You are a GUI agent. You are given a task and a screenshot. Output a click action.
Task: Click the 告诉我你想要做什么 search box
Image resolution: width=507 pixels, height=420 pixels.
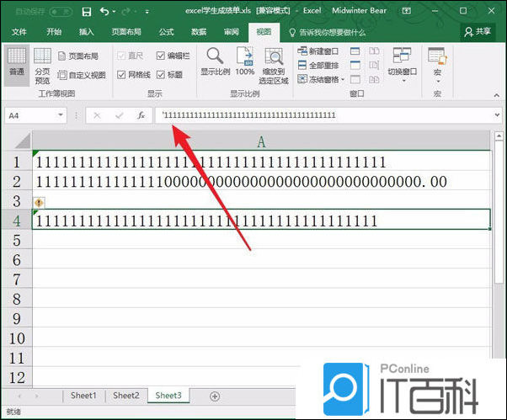pyautogui.click(x=328, y=32)
